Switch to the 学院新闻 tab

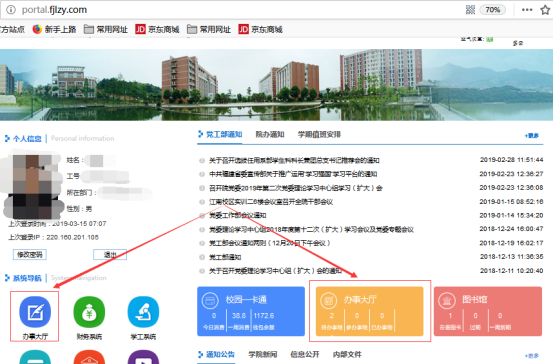(x=263, y=354)
